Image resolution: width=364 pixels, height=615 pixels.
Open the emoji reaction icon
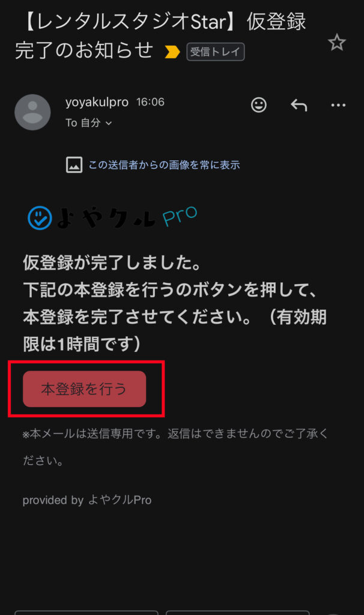click(x=259, y=105)
